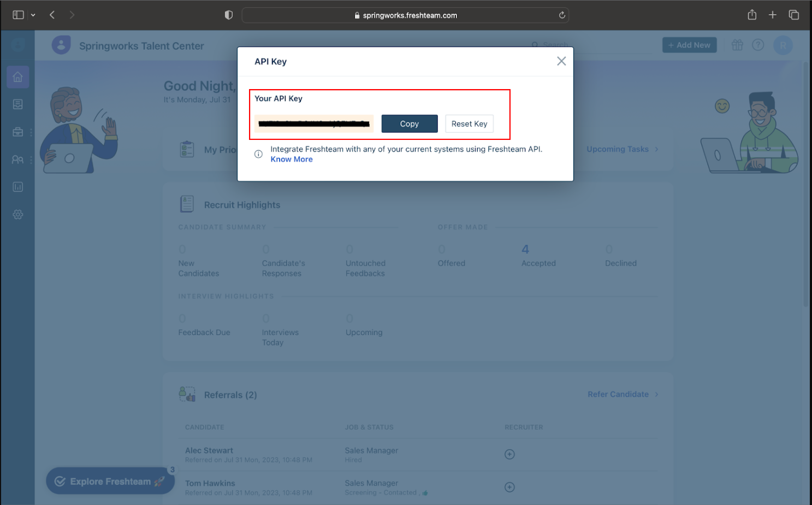Open the Home icon in sidebar
Screen dimensions: 812x505
click(18, 77)
